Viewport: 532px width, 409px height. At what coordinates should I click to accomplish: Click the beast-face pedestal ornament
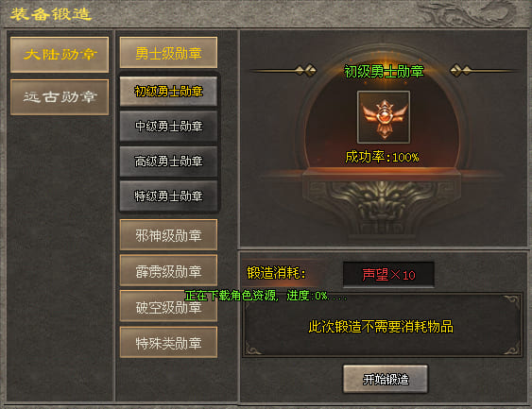[382, 200]
